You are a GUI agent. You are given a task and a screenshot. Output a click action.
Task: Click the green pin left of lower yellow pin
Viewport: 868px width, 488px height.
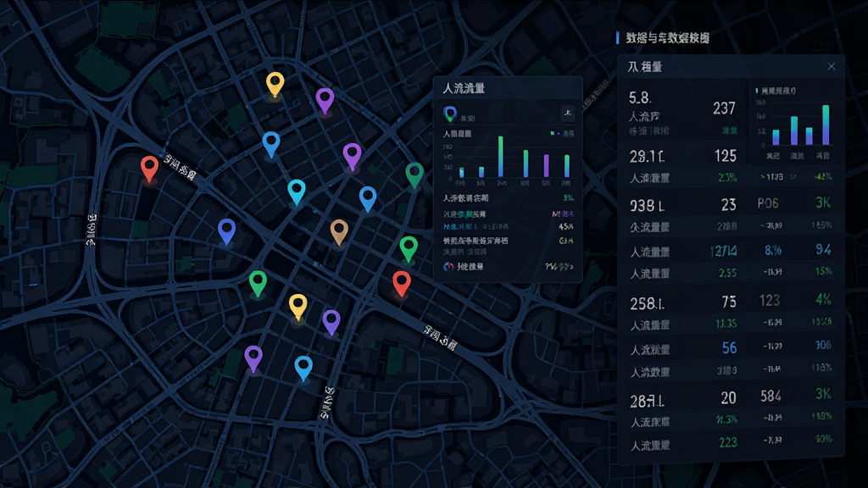[x=258, y=284]
